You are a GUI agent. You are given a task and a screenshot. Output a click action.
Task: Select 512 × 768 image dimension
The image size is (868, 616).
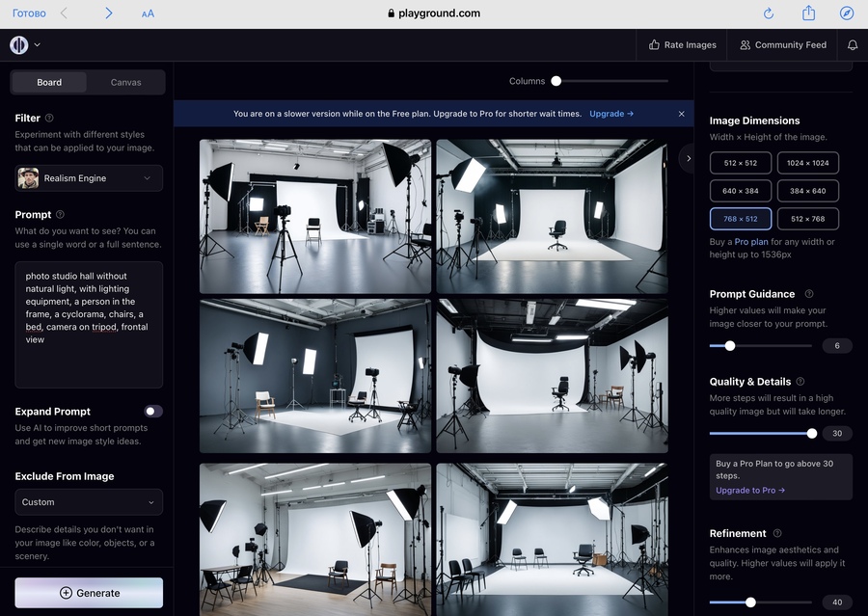[807, 219]
